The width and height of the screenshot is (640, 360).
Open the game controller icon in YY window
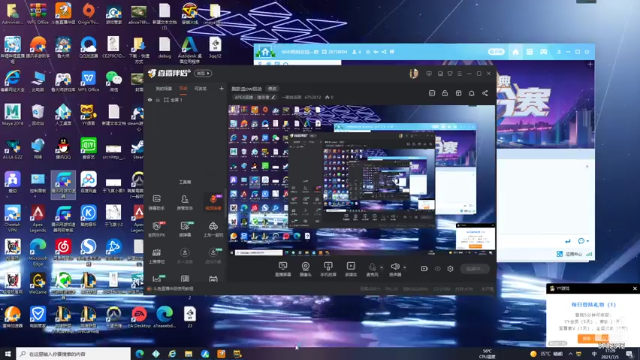tap(543, 52)
